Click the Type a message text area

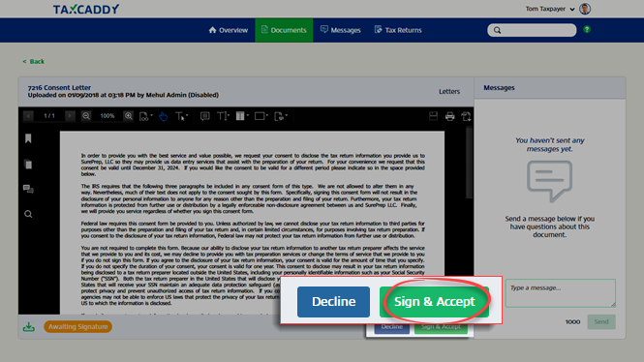coord(561,293)
